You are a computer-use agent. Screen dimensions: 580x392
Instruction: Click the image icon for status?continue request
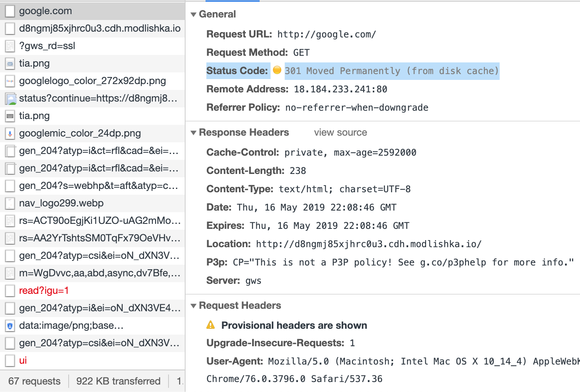(10, 98)
